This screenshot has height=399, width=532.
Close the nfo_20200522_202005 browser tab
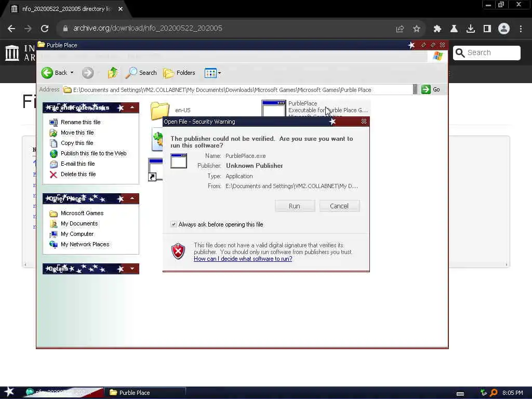tap(121, 9)
